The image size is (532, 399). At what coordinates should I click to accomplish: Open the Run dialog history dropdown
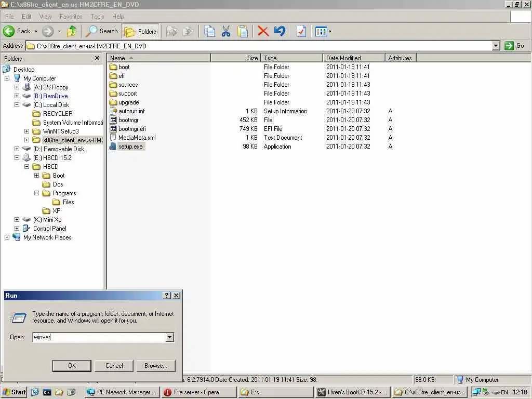click(x=170, y=337)
